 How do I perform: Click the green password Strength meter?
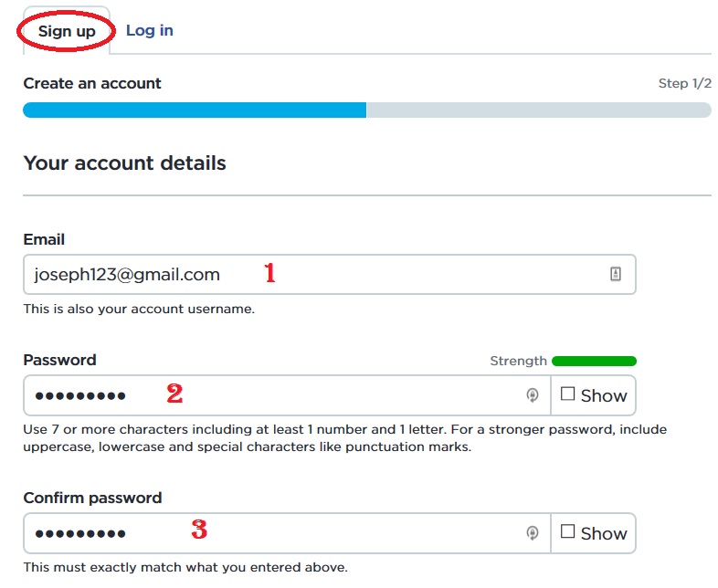[x=594, y=361]
